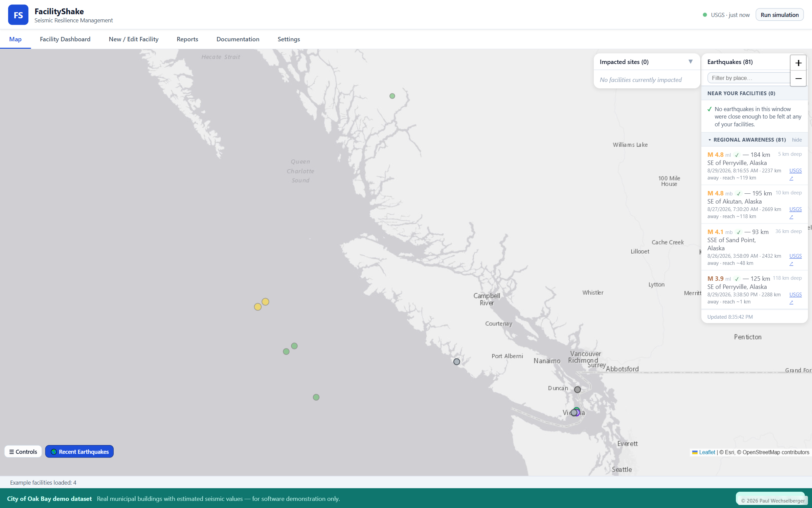The image size is (812, 508).
Task: Open external link icon for M 4.8 Perryville quake
Action: coord(791,178)
